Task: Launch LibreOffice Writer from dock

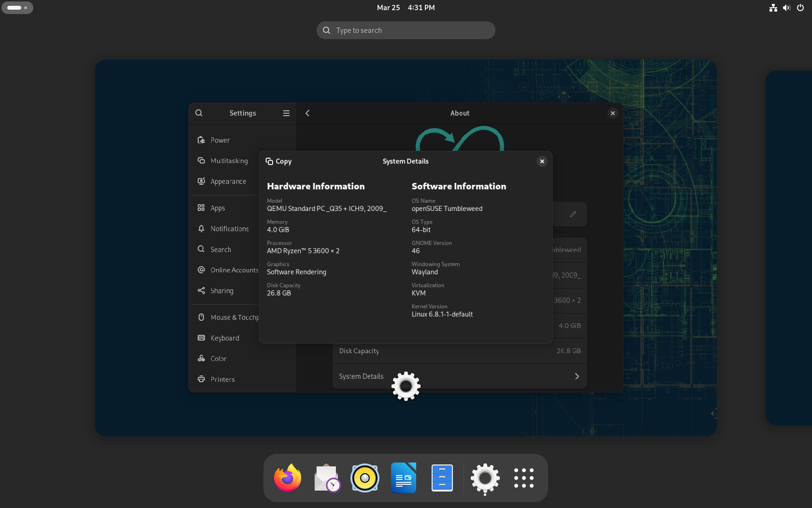Action: tap(404, 478)
